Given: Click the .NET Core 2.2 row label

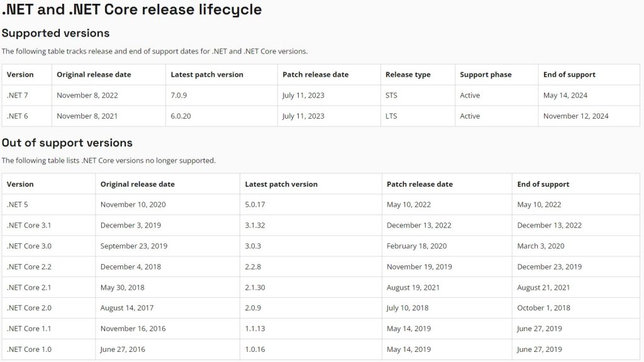Looking at the screenshot, I should pos(29,267).
